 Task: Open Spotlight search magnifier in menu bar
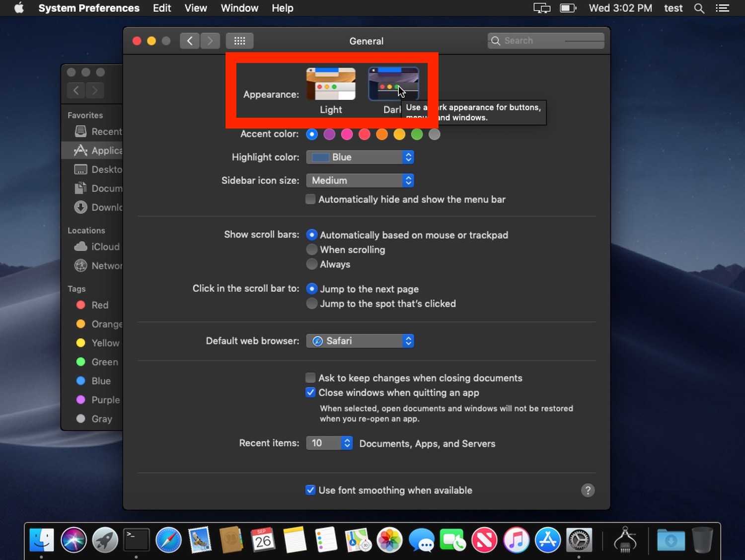click(x=699, y=8)
